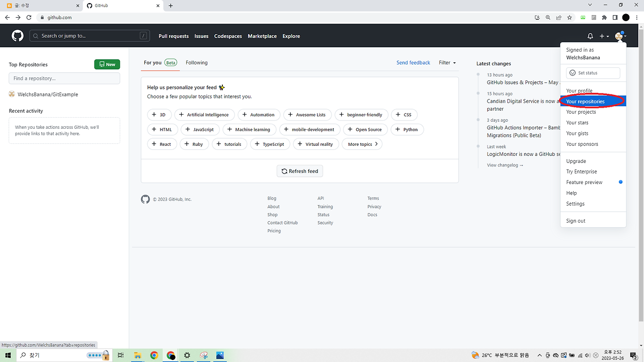Add the Artificial Intelligence topic
The height and width of the screenshot is (362, 644).
204,115
